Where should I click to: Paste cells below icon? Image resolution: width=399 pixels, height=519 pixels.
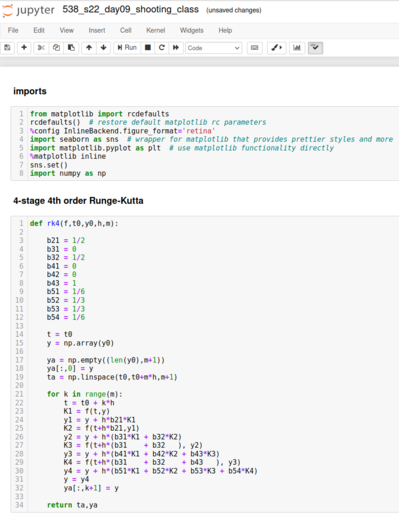pyautogui.click(x=71, y=48)
